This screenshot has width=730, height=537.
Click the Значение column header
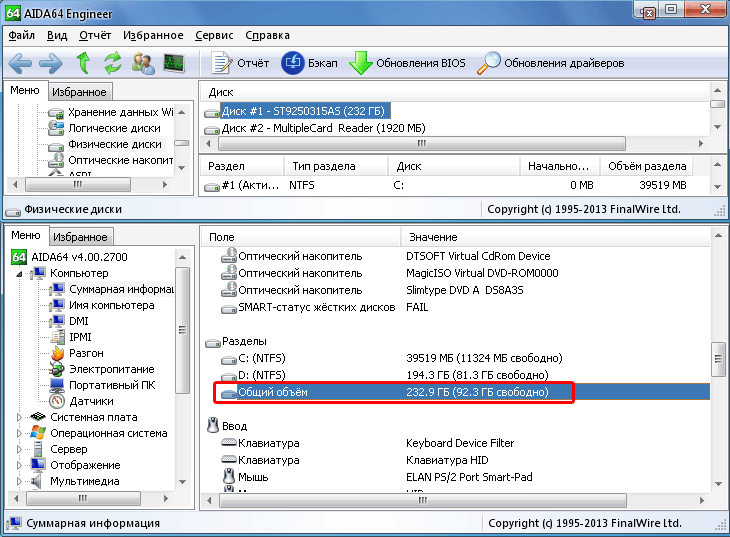[556, 237]
